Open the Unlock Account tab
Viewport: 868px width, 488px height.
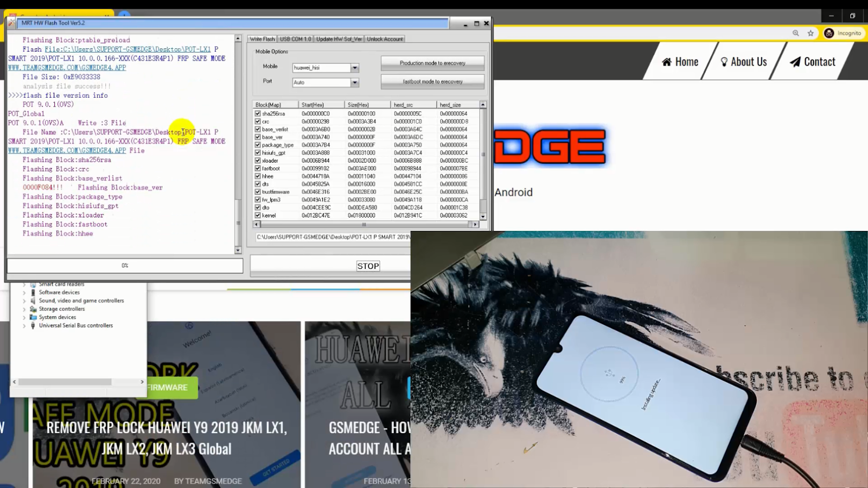coord(385,39)
